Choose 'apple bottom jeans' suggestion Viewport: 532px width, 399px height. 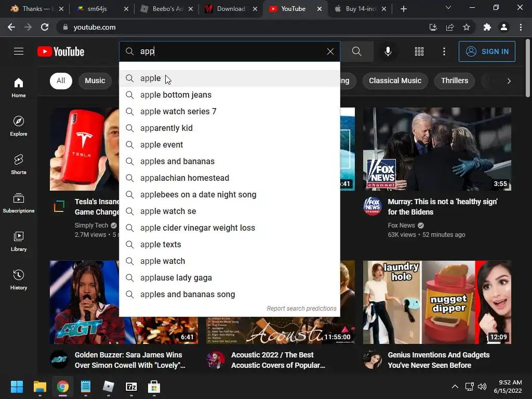click(230, 95)
